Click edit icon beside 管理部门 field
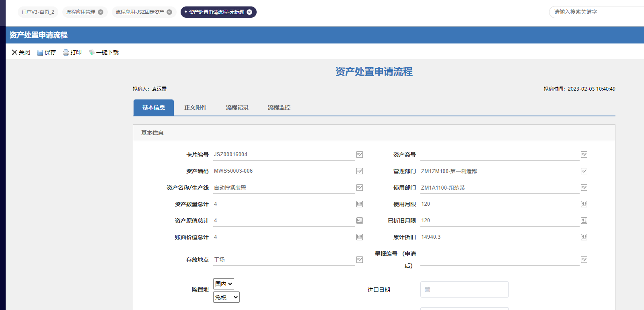 point(584,171)
